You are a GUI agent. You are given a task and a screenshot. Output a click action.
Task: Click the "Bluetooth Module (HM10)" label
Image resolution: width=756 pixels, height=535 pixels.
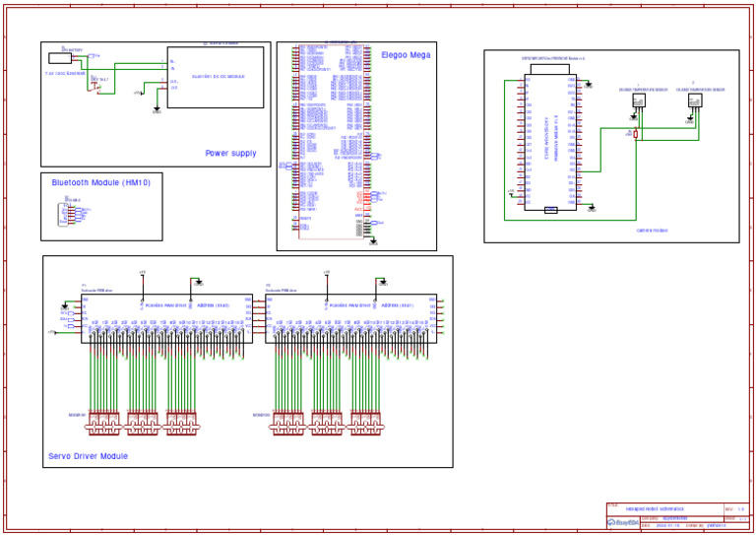pyautogui.click(x=100, y=182)
